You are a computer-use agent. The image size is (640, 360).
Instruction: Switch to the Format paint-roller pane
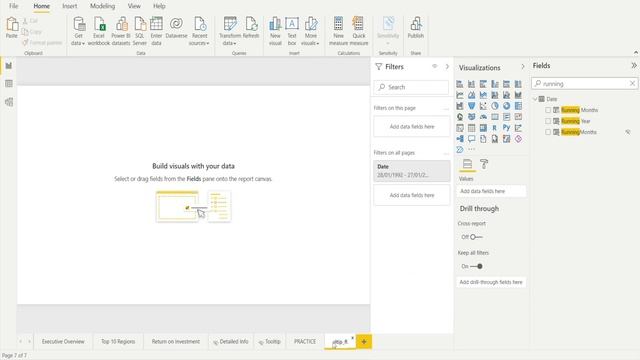[484, 164]
